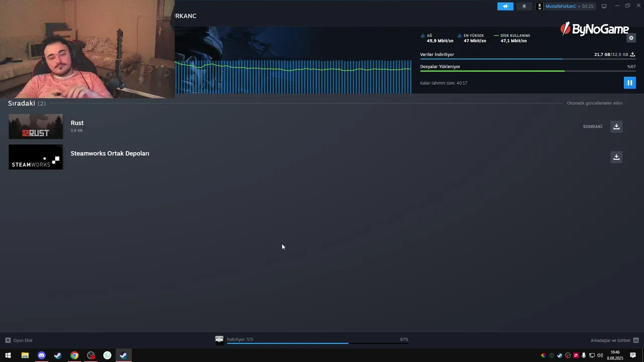The width and height of the screenshot is (644, 362).
Task: Start Steamworks Ortak Depoları download button
Action: (x=616, y=157)
